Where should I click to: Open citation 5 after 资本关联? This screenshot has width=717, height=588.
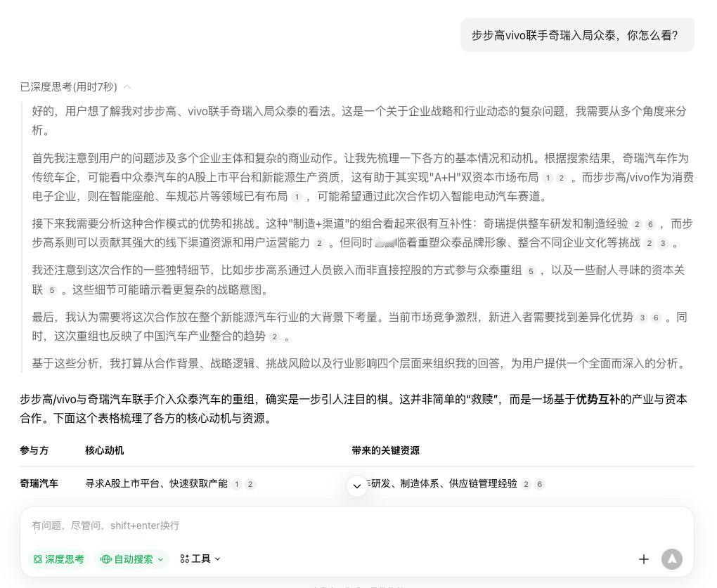(x=52, y=290)
